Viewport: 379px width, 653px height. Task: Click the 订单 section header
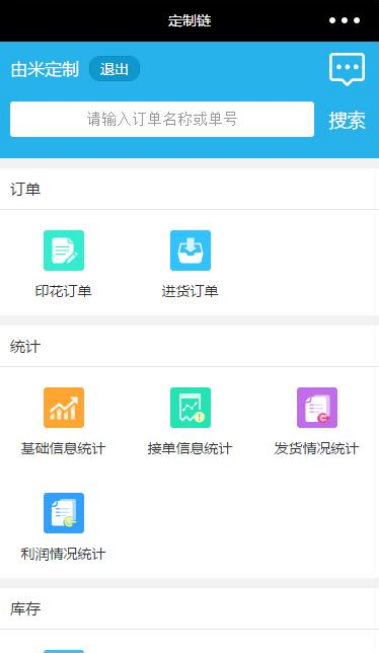[25, 189]
